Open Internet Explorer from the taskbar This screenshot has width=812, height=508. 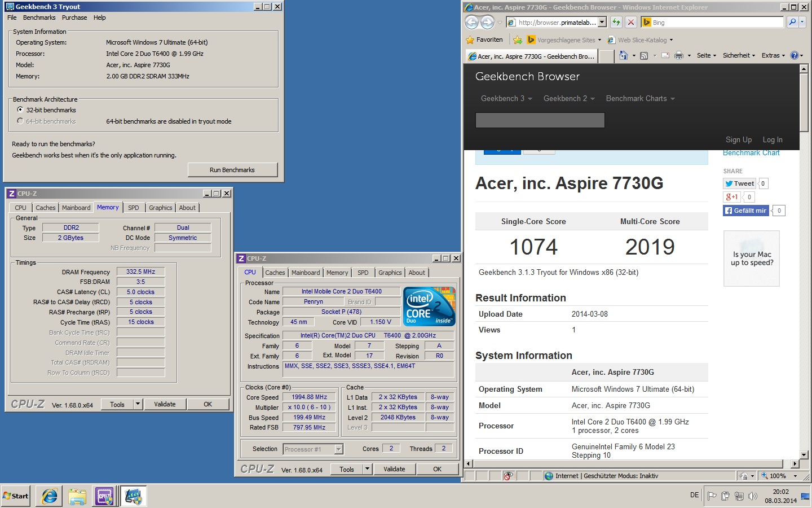pos(49,496)
